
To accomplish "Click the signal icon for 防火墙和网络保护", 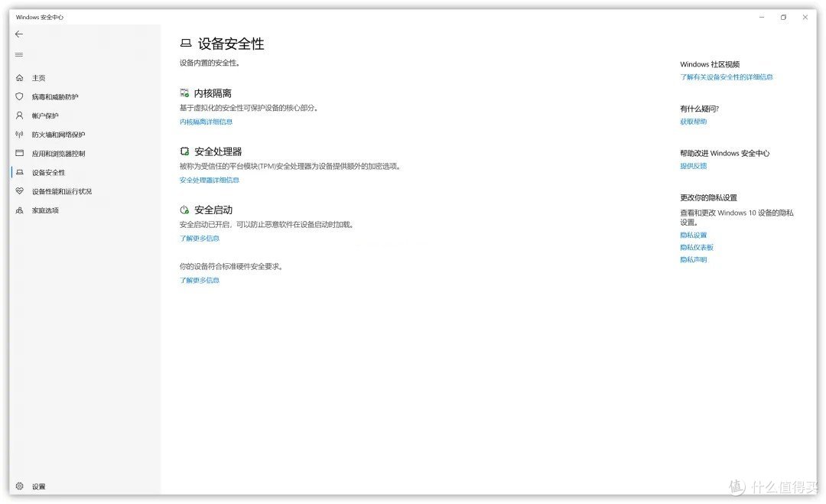I will click(19, 135).
